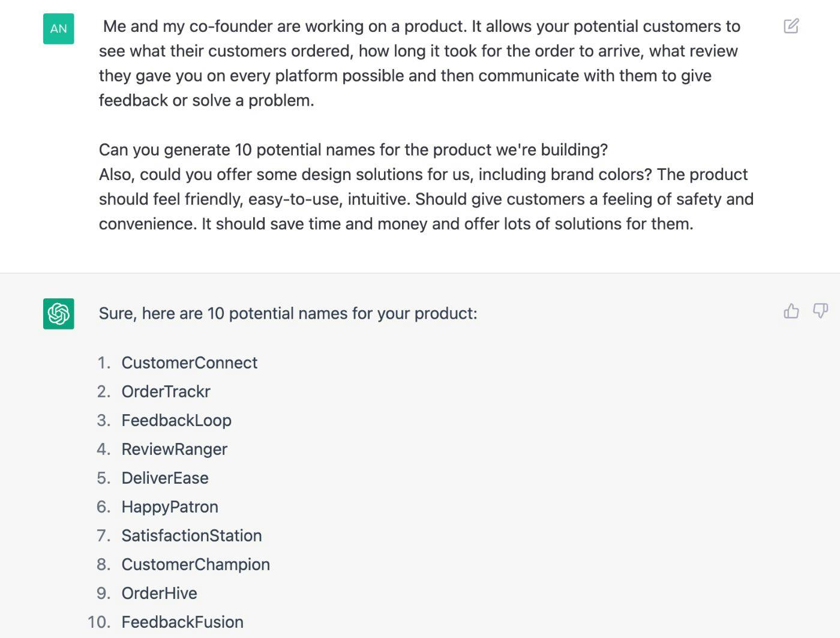Select the FeedbackFusion entry
Viewport: 840px width, 638px height.
182,622
